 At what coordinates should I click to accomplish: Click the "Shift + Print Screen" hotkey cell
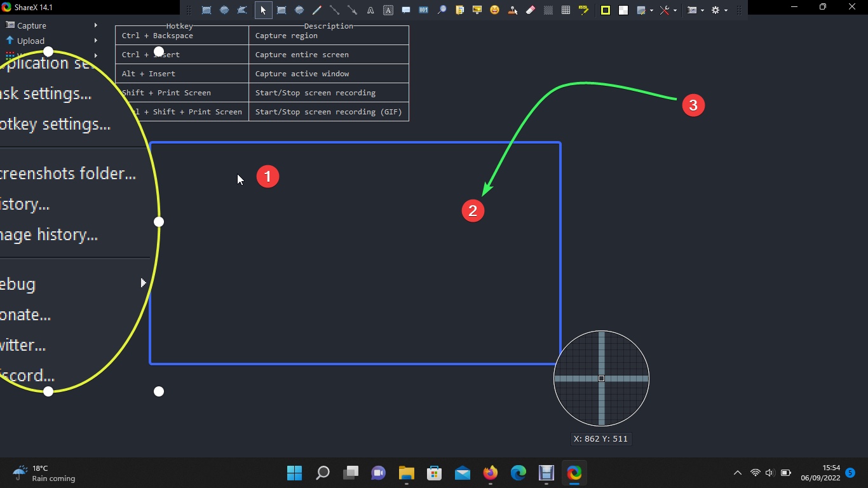(182, 93)
